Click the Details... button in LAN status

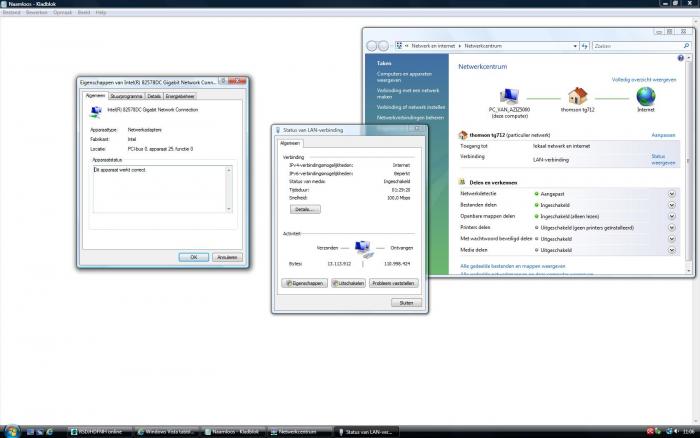pos(305,209)
